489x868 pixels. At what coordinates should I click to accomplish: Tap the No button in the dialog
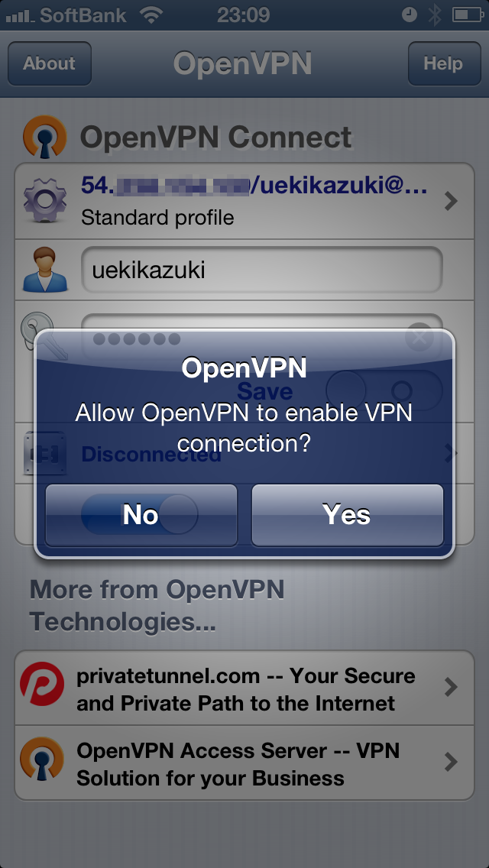(141, 515)
